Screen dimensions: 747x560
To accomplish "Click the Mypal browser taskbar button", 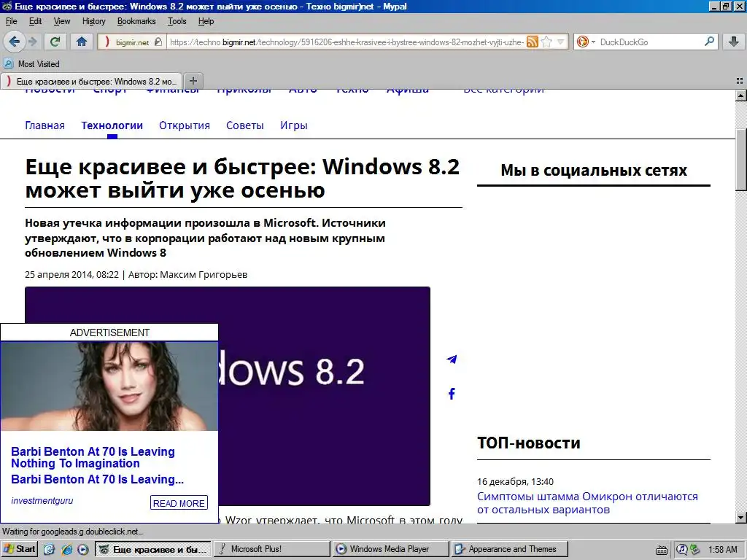I will tap(153, 549).
